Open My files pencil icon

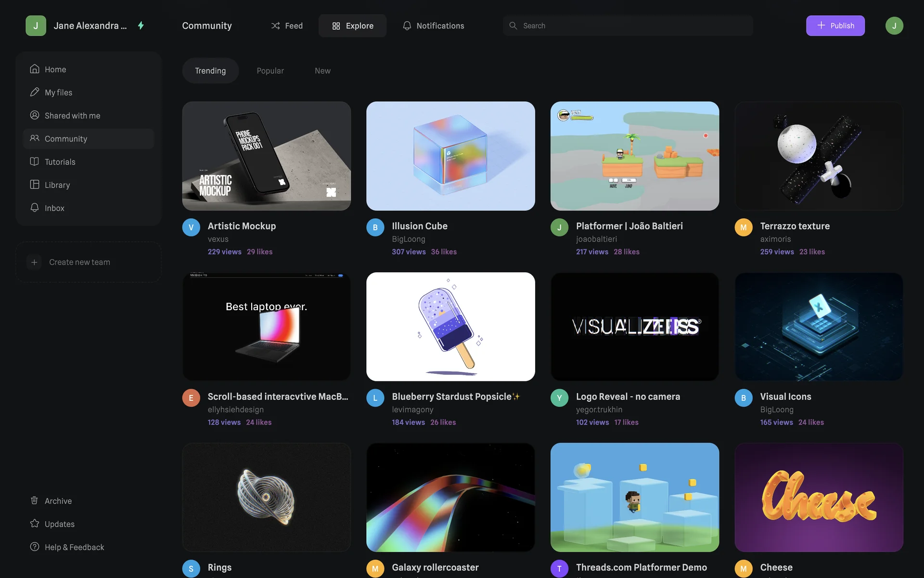34,92
